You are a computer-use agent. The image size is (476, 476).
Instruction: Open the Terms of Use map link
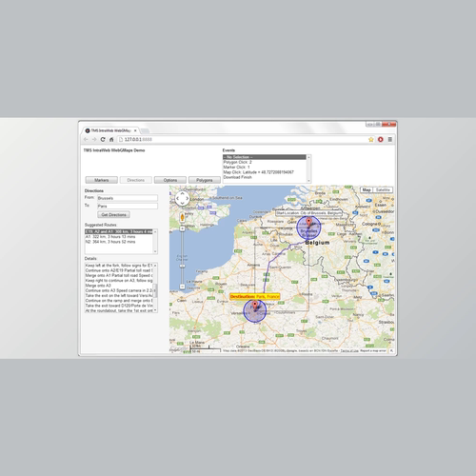349,351
